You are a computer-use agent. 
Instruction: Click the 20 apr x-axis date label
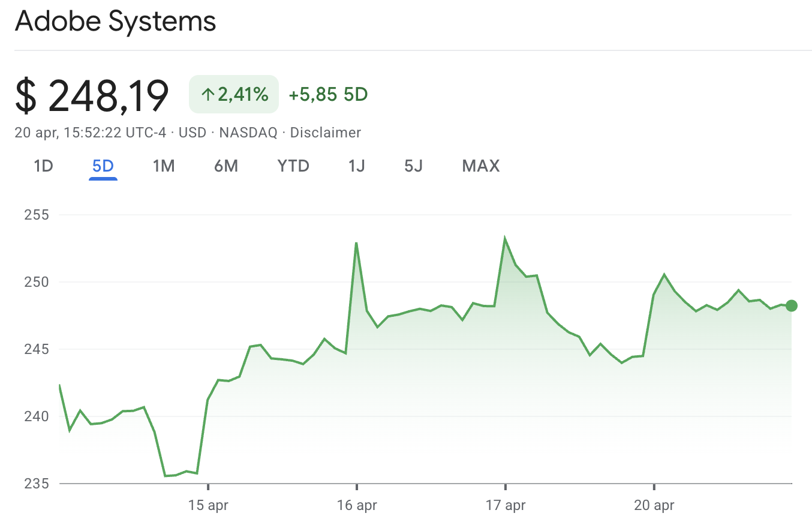pyautogui.click(x=654, y=505)
